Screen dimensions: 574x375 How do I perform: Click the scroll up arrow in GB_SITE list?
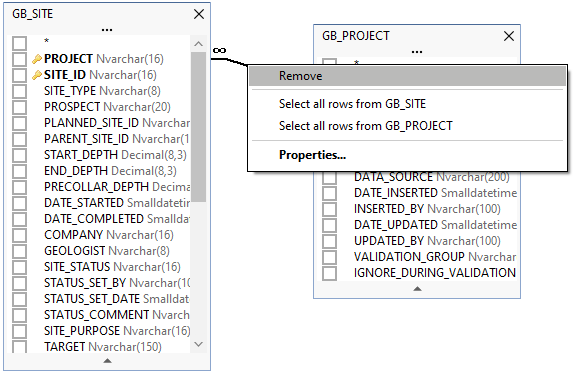pos(198,44)
